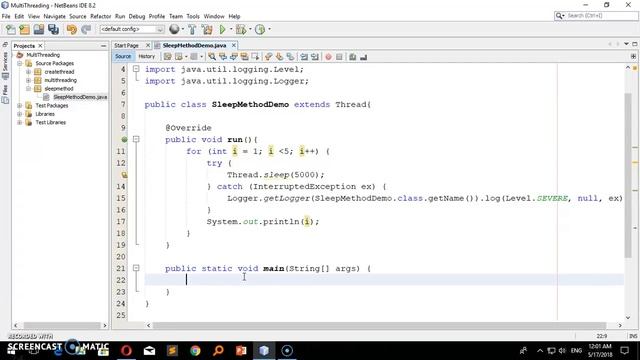640x360 pixels.
Task: Click the Profile Project clock icon
Action: 260,29
